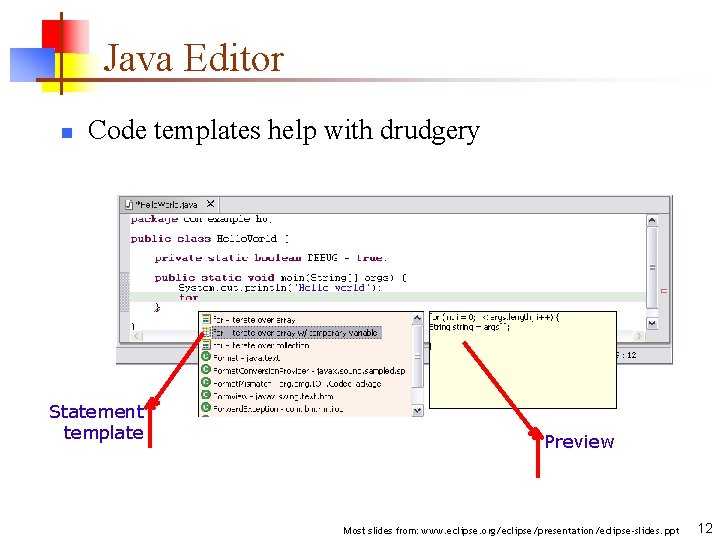Image resolution: width=720 pixels, height=540 pixels.
Task: Click the editor vertical scrollbar down arrow
Action: click(x=652, y=323)
